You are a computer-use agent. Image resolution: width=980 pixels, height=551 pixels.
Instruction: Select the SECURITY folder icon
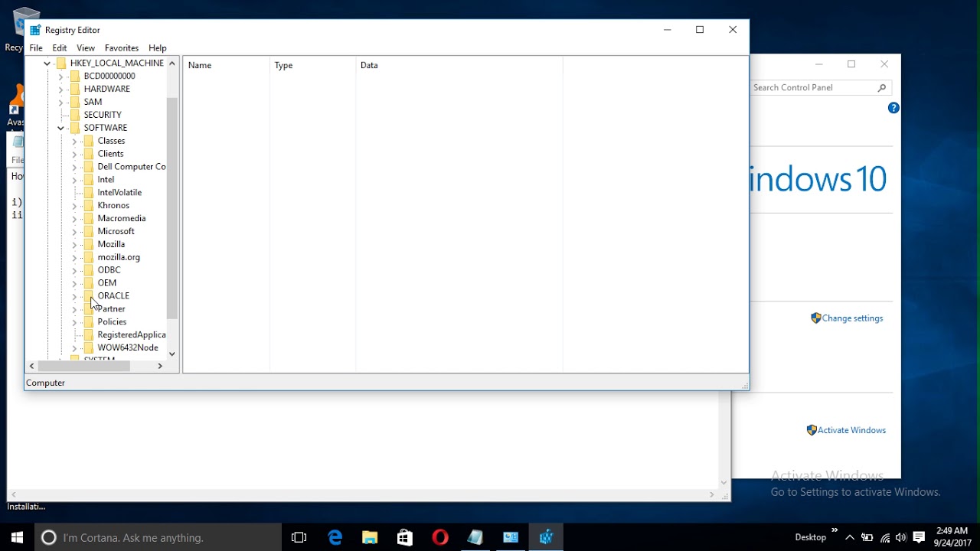tap(75, 115)
